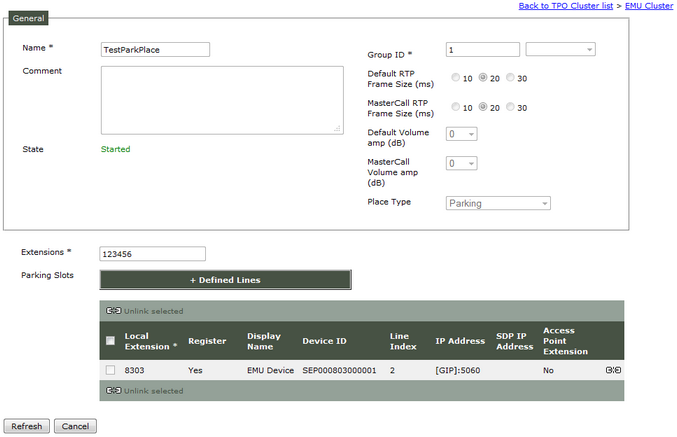Click the [GIP]:5060 IP address cell
Viewport: 677px width, 437px height.
click(x=458, y=370)
